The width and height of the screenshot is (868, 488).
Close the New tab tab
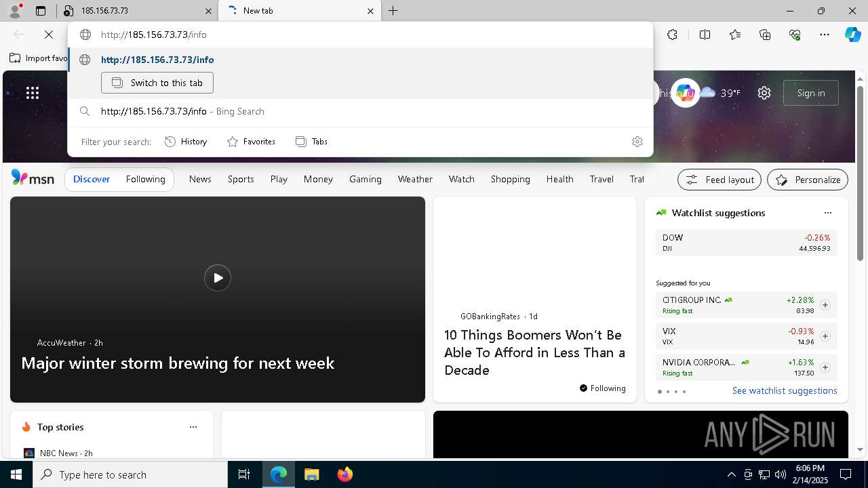coord(370,11)
